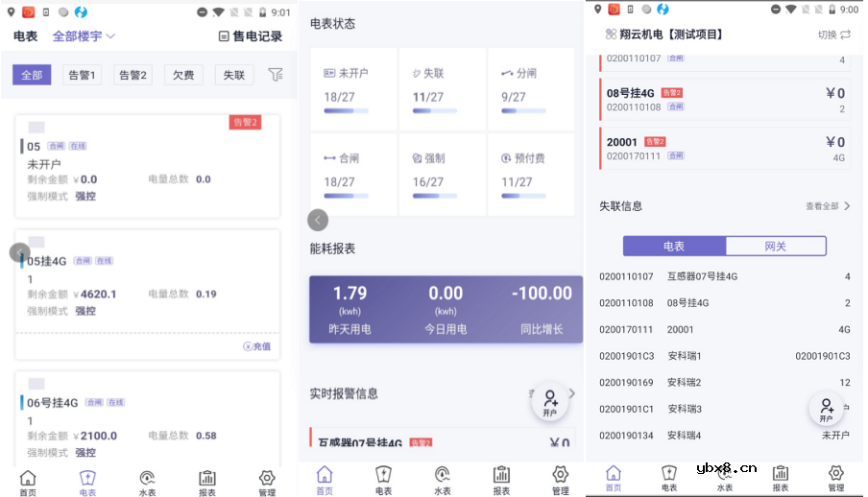
Task: Open 管理 in right screen bottom bar
Action: (x=836, y=478)
